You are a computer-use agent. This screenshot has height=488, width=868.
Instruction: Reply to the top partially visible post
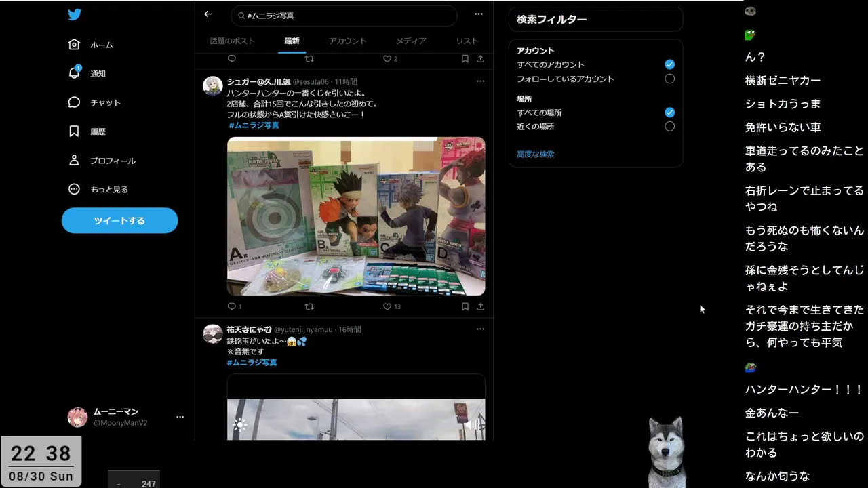point(232,59)
